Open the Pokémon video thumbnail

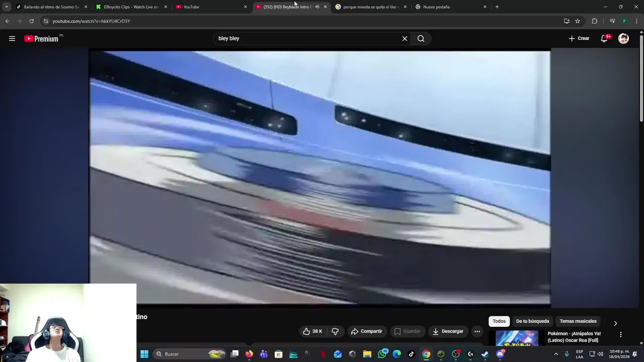click(517, 338)
